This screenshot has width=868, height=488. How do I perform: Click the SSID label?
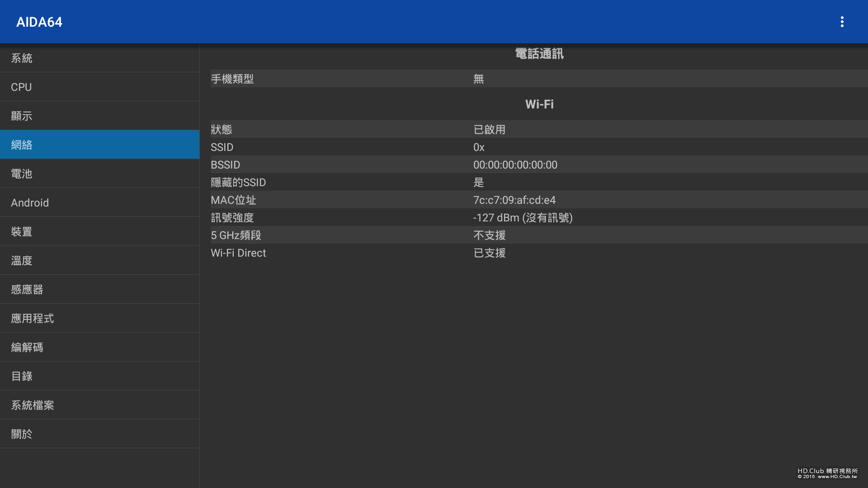point(222,147)
